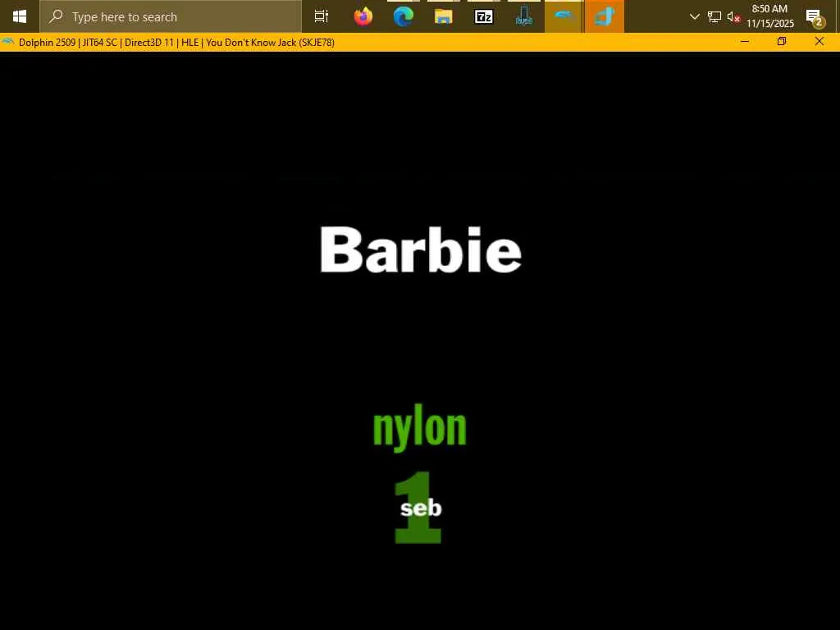
Task: Select the Dolphin emulator taskbar button
Action: (x=564, y=16)
